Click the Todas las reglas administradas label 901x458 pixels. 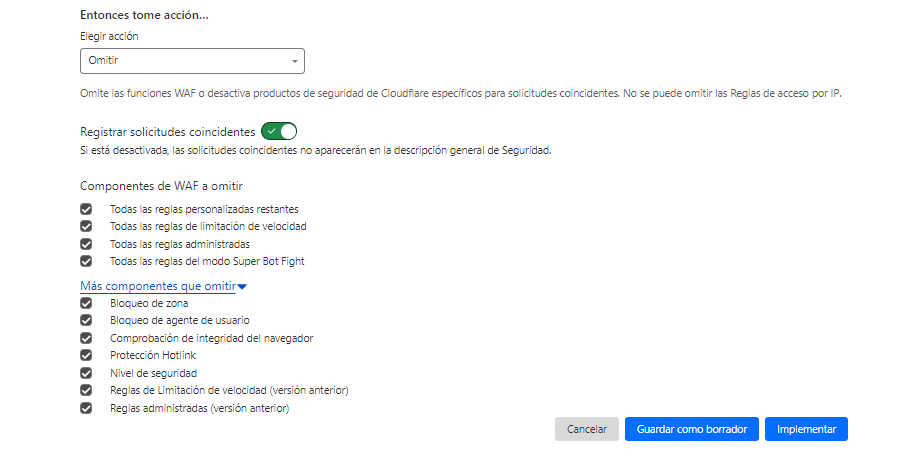click(x=179, y=244)
